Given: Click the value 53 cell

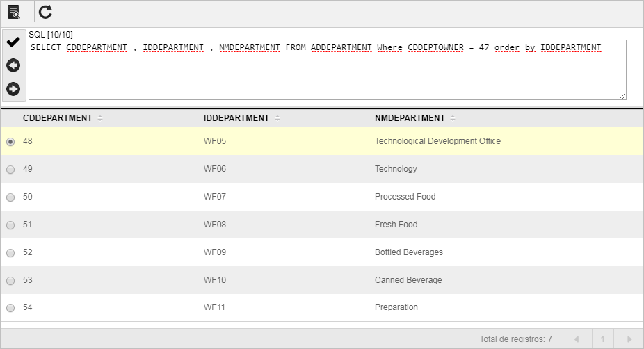Looking at the screenshot, I should [x=109, y=280].
